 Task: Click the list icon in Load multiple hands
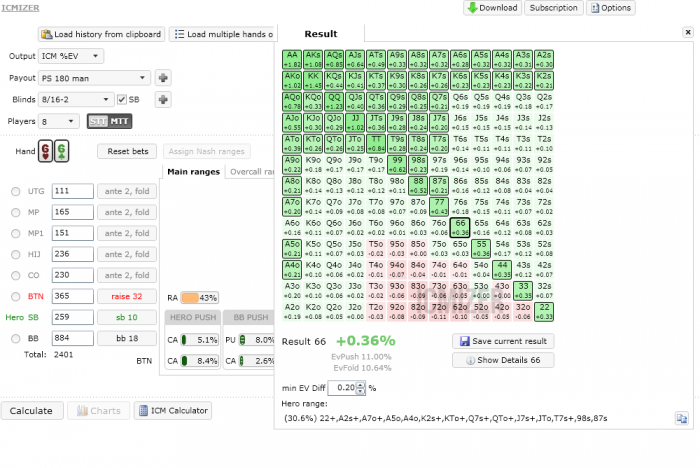(179, 34)
